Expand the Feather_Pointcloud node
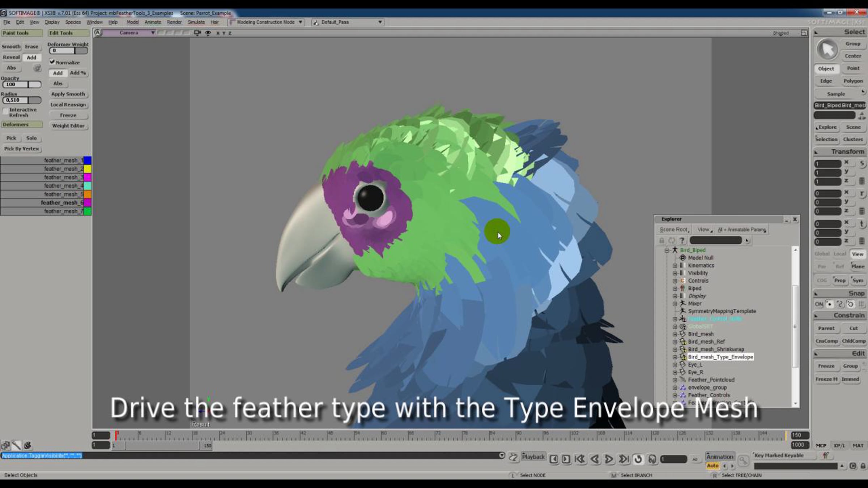Viewport: 868px width, 488px height. pyautogui.click(x=675, y=380)
